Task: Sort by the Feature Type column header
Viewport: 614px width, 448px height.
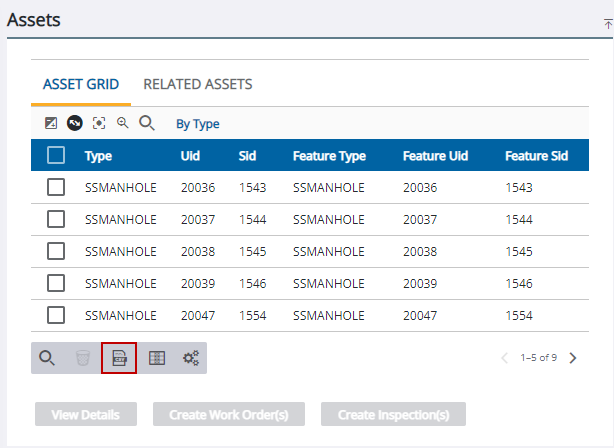Action: click(x=329, y=156)
